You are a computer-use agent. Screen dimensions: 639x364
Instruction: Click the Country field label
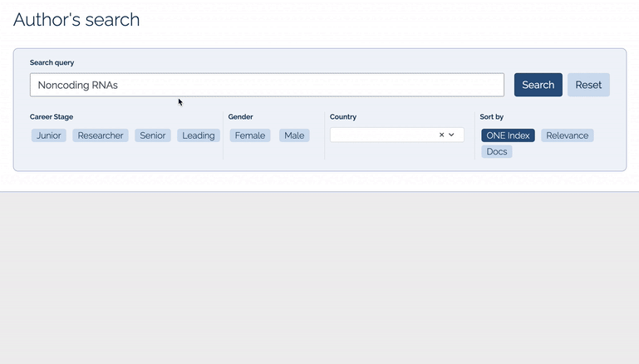pyautogui.click(x=343, y=117)
